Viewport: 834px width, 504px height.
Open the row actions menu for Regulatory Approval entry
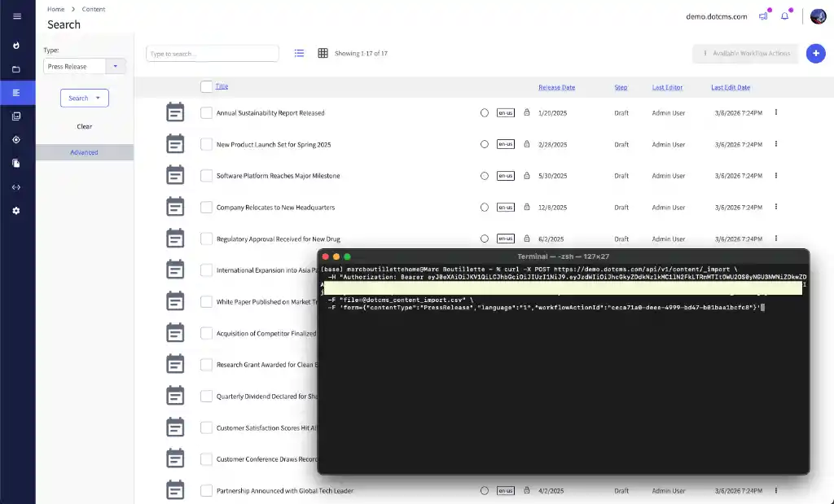pos(775,239)
